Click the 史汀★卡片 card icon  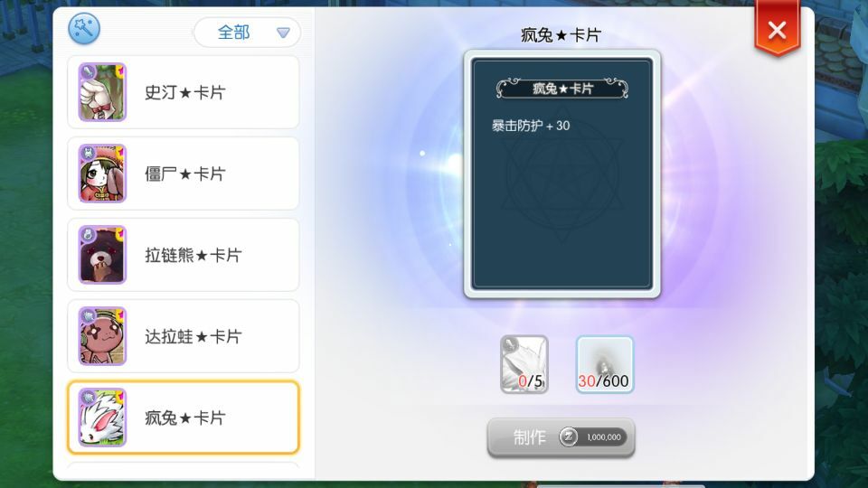[x=102, y=92]
